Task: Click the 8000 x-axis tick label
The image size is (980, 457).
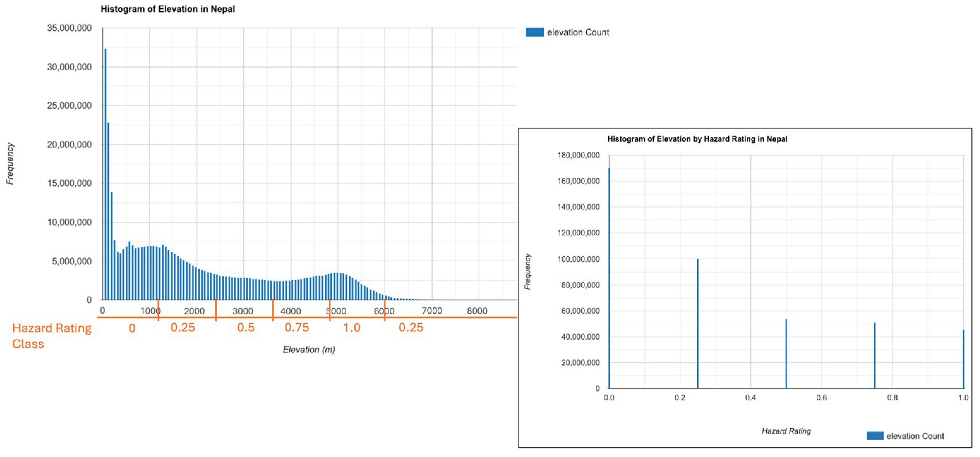Action: (477, 311)
